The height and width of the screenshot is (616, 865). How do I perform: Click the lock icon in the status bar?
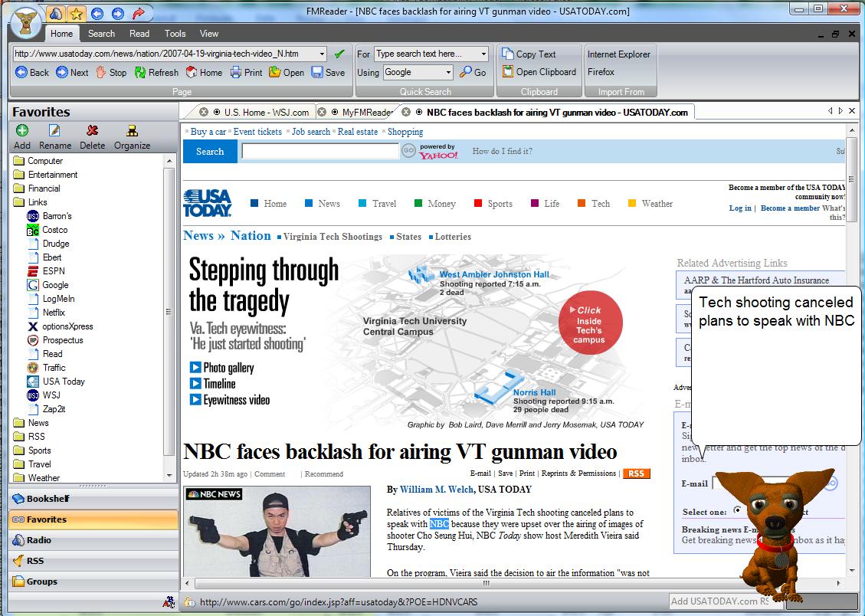click(x=188, y=602)
